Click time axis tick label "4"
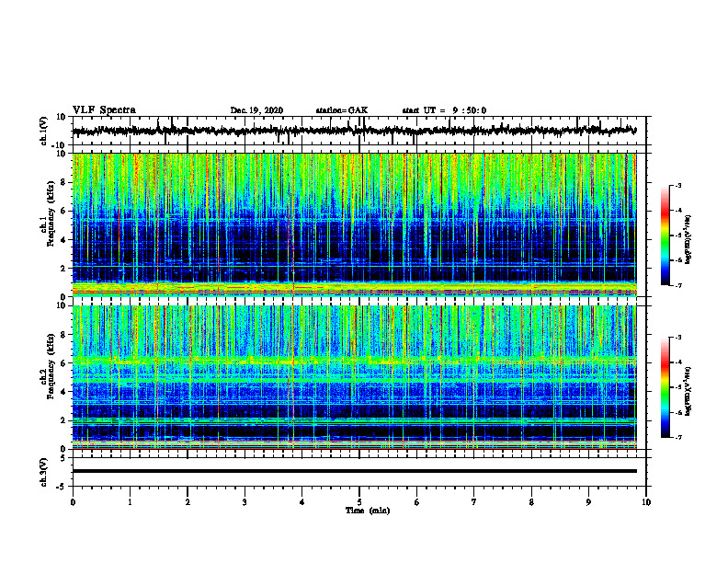This screenshot has height=563, width=728. pos(302,502)
